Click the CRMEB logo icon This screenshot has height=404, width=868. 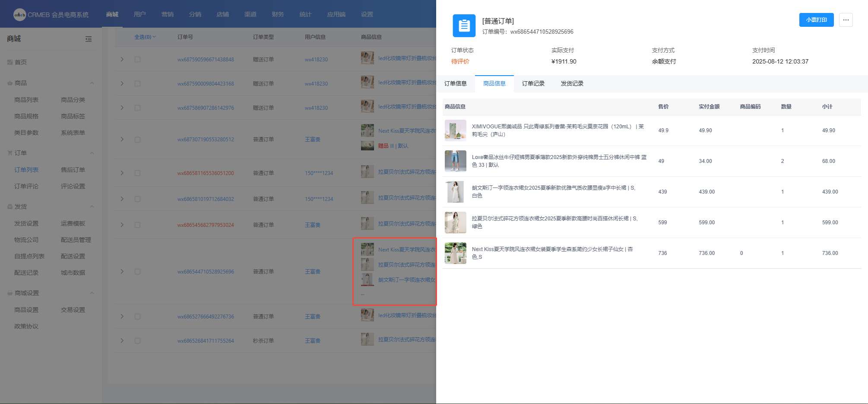tap(19, 15)
